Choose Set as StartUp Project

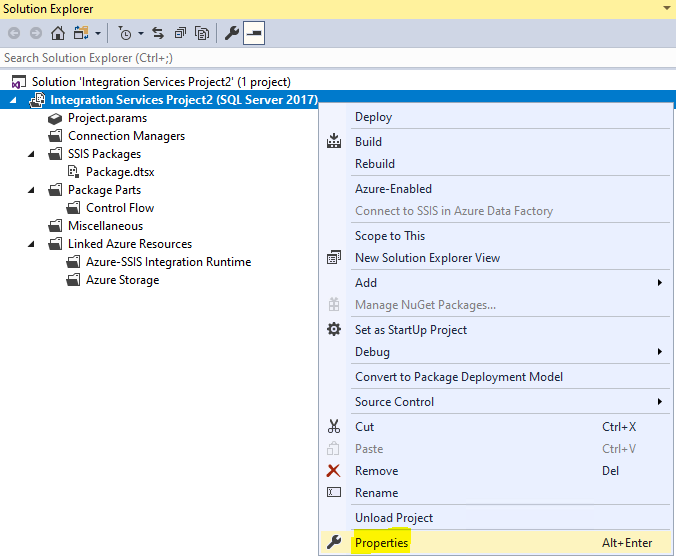pyautogui.click(x=494, y=330)
